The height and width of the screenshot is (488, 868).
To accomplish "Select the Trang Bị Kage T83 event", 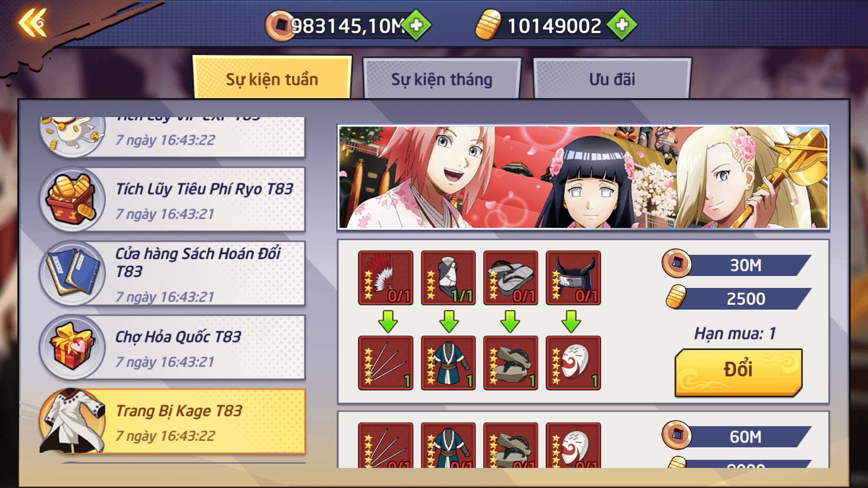I will (x=173, y=421).
